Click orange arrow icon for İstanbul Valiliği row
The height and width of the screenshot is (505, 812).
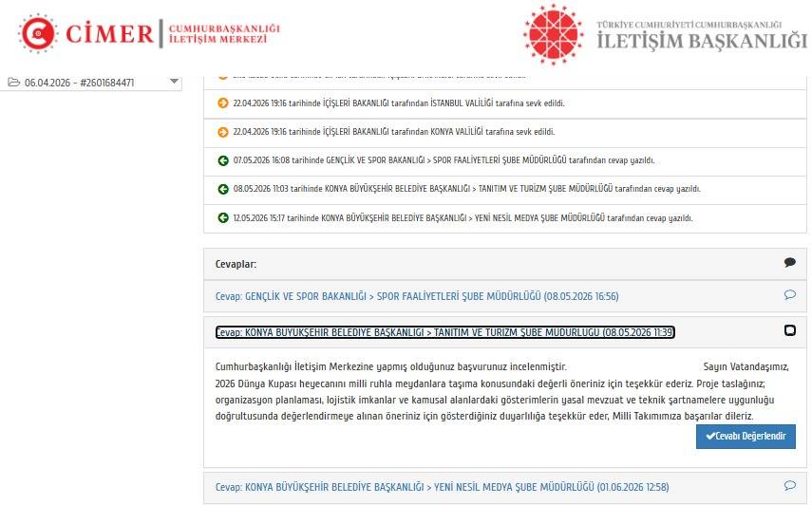coord(222,103)
